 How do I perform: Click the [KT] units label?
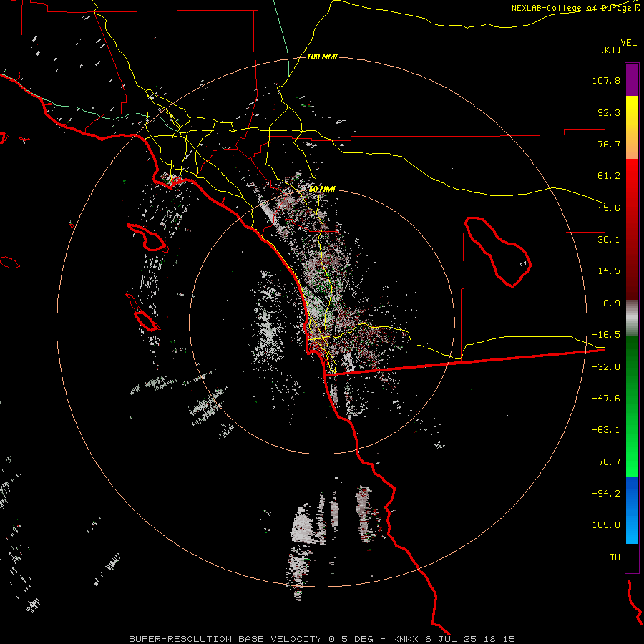611,49
